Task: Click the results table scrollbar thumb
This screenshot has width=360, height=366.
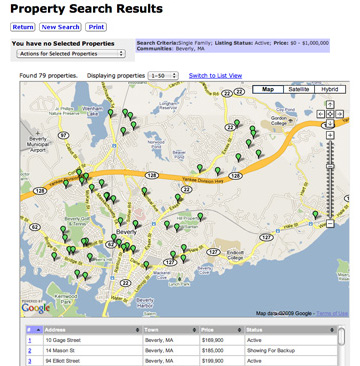Action: click(x=341, y=337)
